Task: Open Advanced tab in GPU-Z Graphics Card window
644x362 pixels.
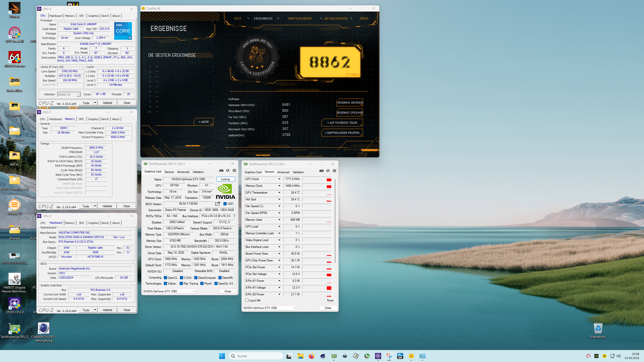Action: pos(183,172)
